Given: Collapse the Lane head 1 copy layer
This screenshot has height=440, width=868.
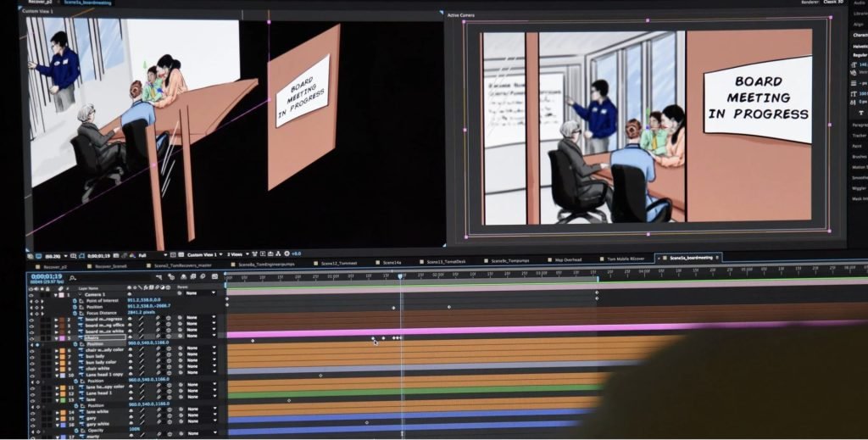Looking at the screenshot, I should [x=57, y=376].
